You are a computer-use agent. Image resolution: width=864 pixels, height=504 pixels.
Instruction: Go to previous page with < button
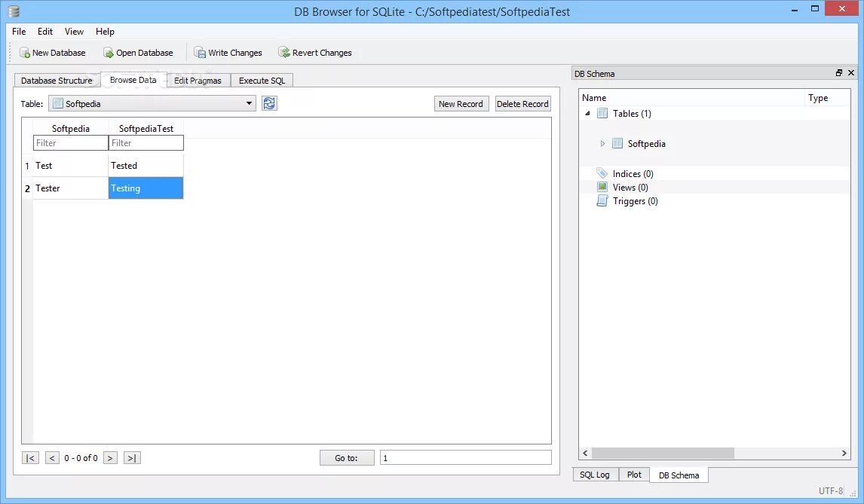(x=52, y=458)
